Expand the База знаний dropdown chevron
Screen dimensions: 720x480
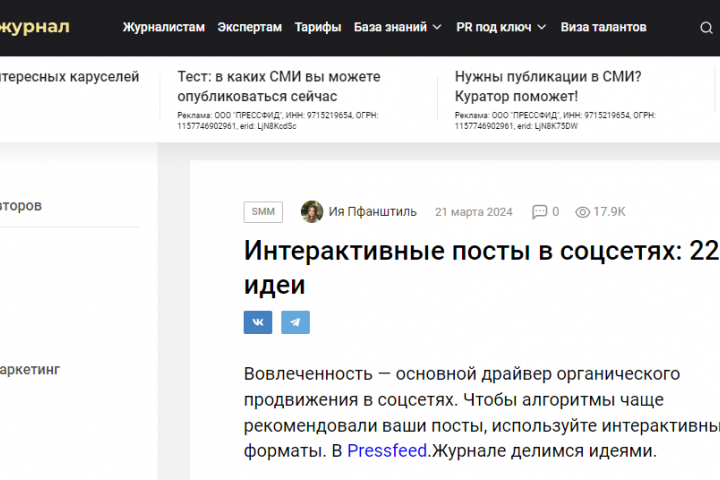pos(437,28)
